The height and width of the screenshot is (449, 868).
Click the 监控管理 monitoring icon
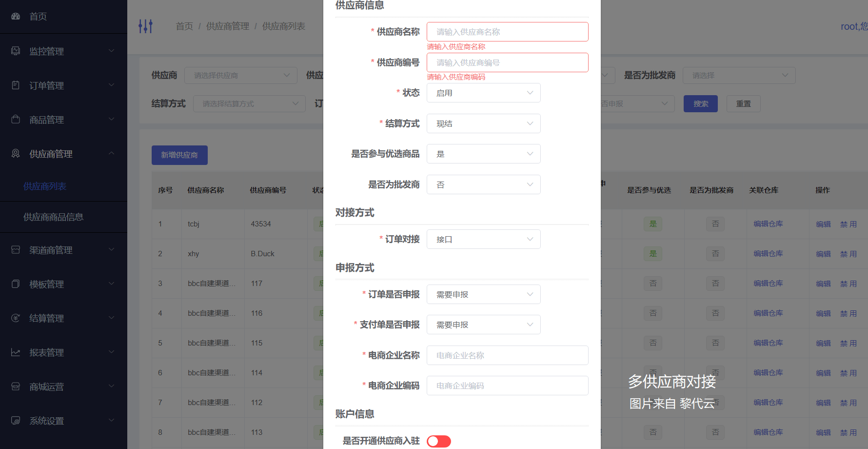15,50
